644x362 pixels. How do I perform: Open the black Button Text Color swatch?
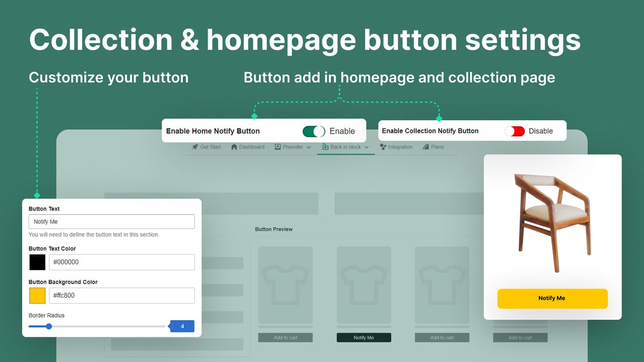tap(37, 262)
